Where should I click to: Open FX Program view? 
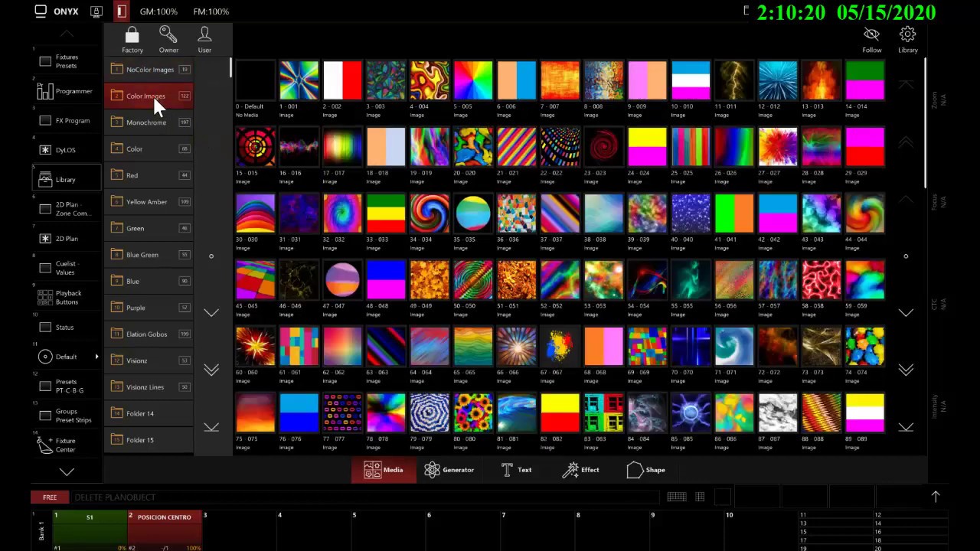[66, 121]
